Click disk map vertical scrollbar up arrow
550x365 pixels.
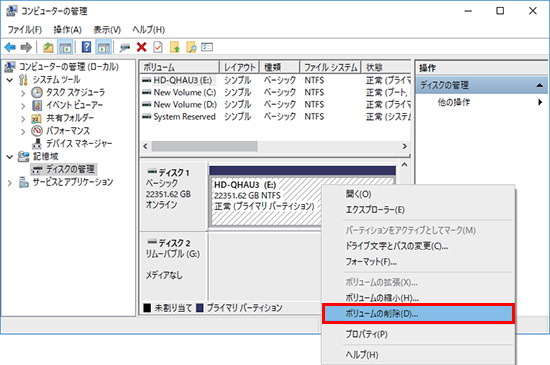pyautogui.click(x=404, y=164)
